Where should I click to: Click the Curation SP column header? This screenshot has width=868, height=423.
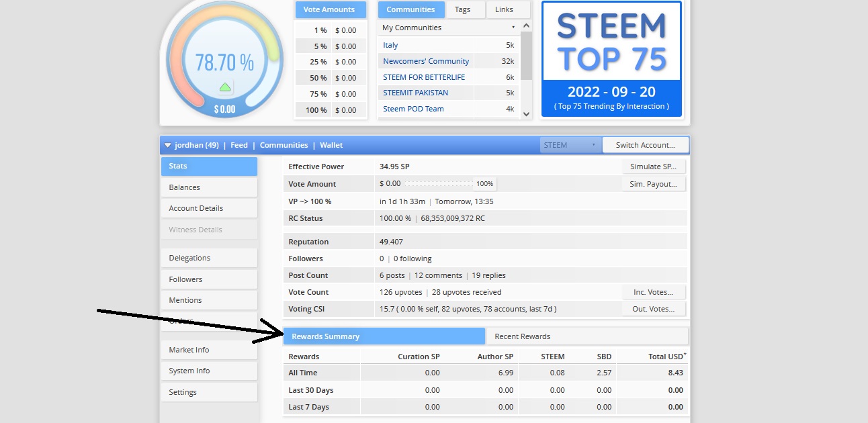pos(419,357)
